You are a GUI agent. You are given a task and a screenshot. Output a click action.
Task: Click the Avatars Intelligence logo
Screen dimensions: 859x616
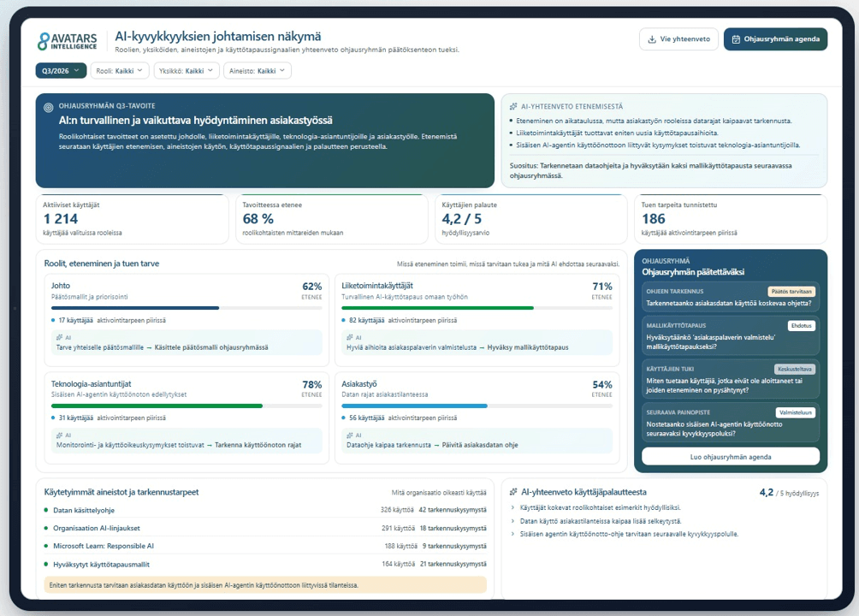click(67, 40)
